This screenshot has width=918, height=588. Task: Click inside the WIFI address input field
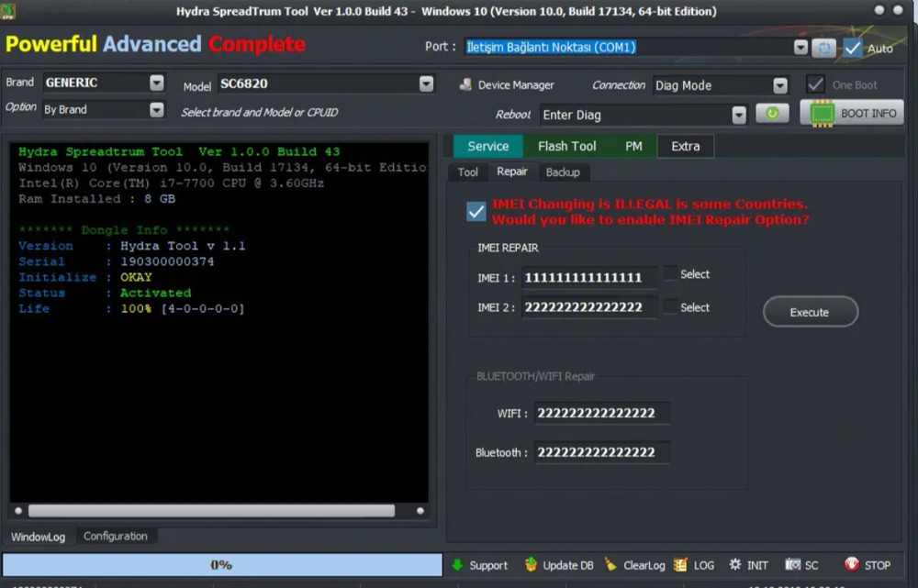tap(601, 413)
